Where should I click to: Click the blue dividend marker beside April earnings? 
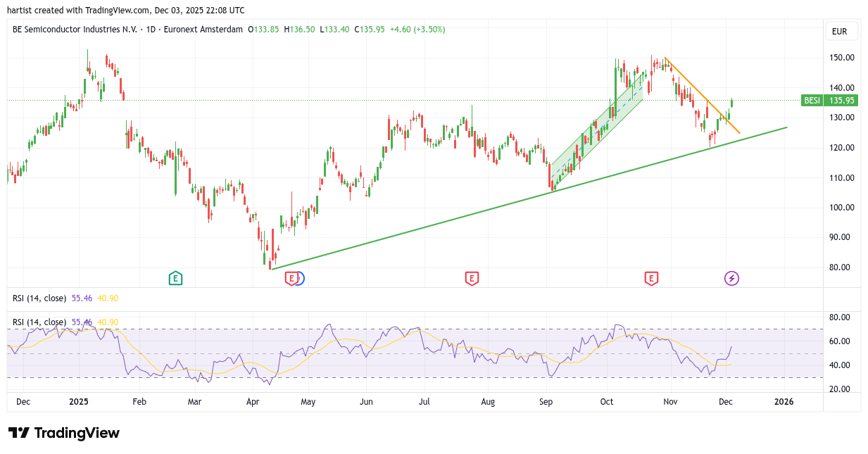pyautogui.click(x=300, y=279)
